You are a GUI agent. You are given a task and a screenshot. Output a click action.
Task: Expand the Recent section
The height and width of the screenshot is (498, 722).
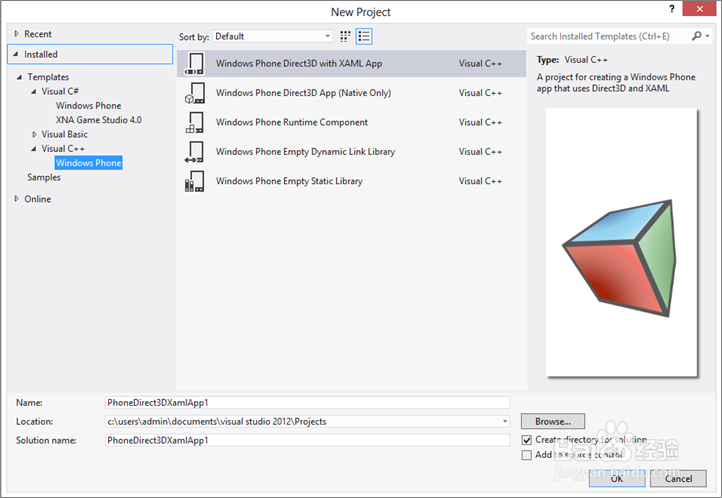point(17,34)
